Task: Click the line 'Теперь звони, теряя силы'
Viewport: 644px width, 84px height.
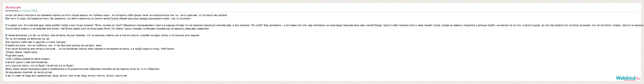Action: 22,52
